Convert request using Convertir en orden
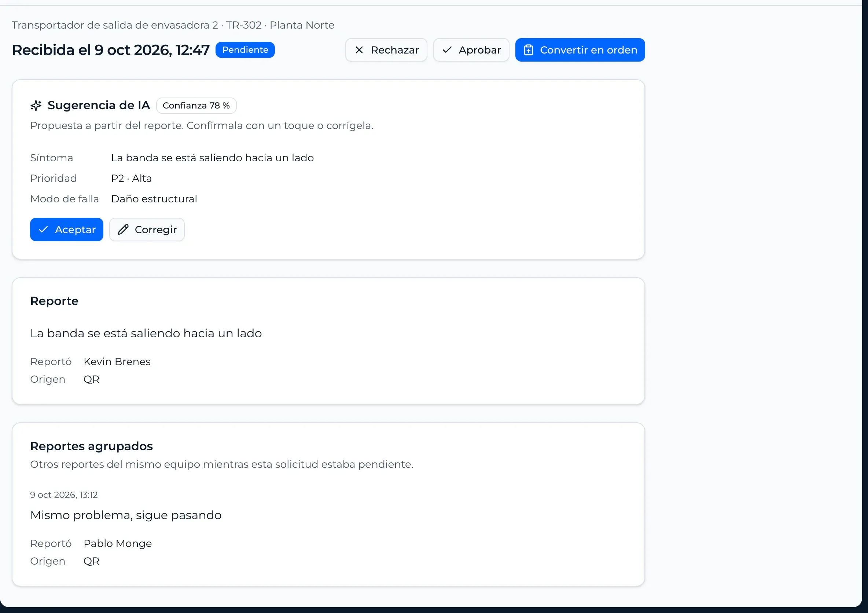Image resolution: width=868 pixels, height=613 pixels. tap(580, 50)
